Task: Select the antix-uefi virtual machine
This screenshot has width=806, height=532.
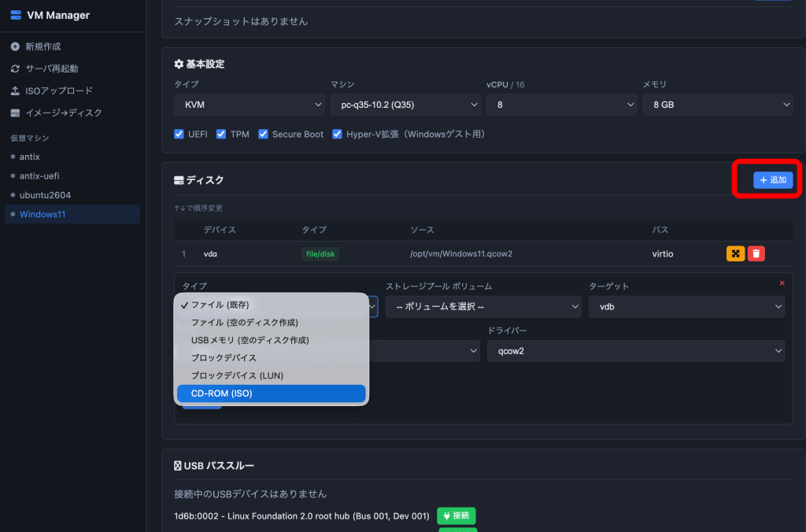Action: 72,175
